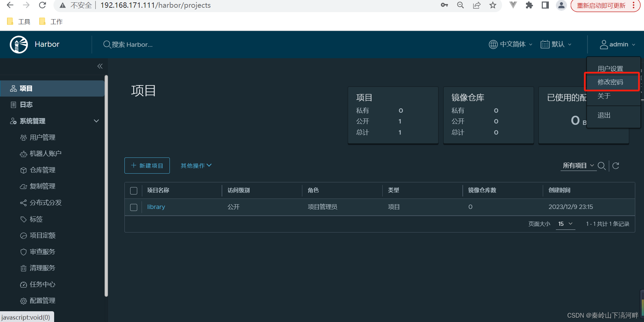This screenshot has height=322, width=644.
Task: Click the Harbor logo icon
Action: click(x=18, y=44)
